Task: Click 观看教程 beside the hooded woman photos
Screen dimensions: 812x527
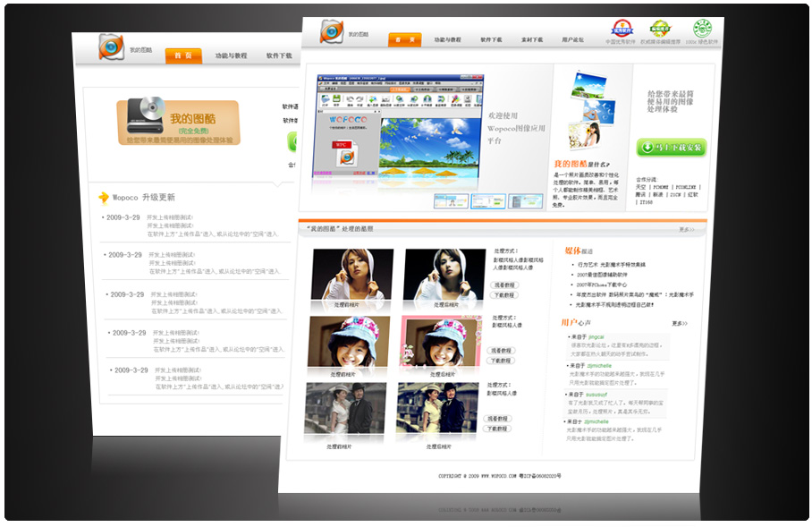Action: click(x=504, y=285)
